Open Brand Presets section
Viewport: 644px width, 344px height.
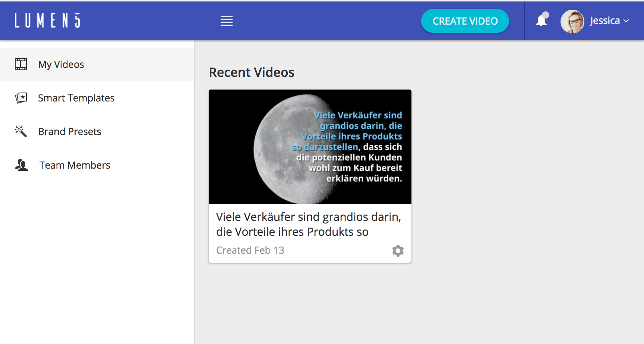(97, 131)
